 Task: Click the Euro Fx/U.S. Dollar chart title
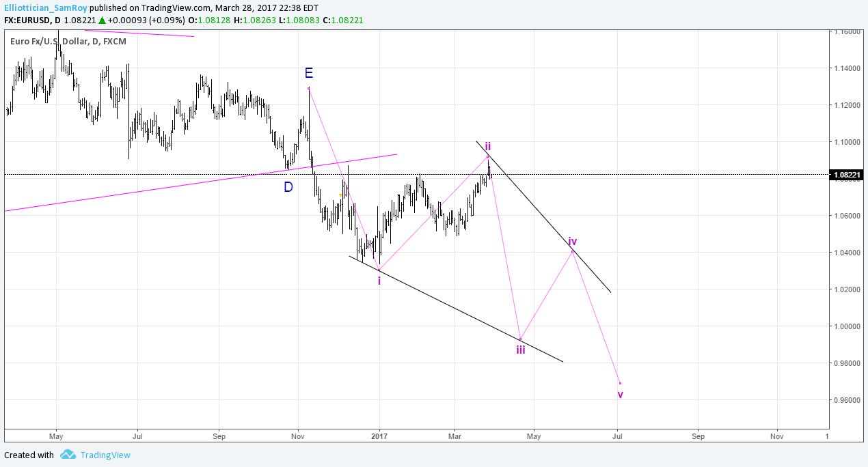click(68, 41)
